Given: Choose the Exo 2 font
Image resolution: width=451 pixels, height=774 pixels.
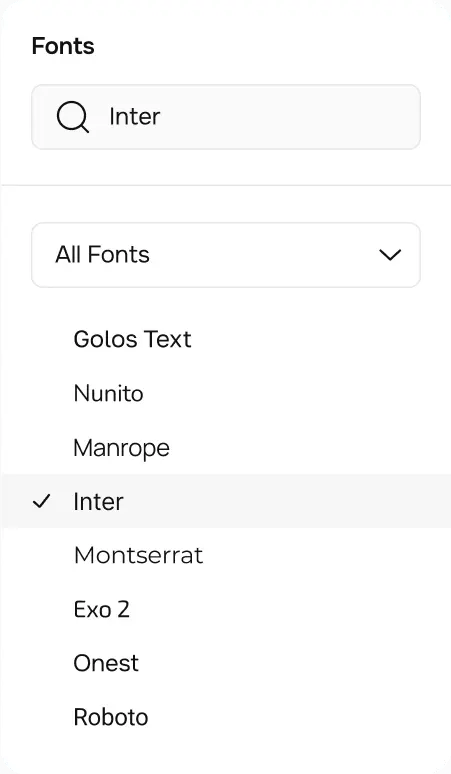Looking at the screenshot, I should point(102,610).
